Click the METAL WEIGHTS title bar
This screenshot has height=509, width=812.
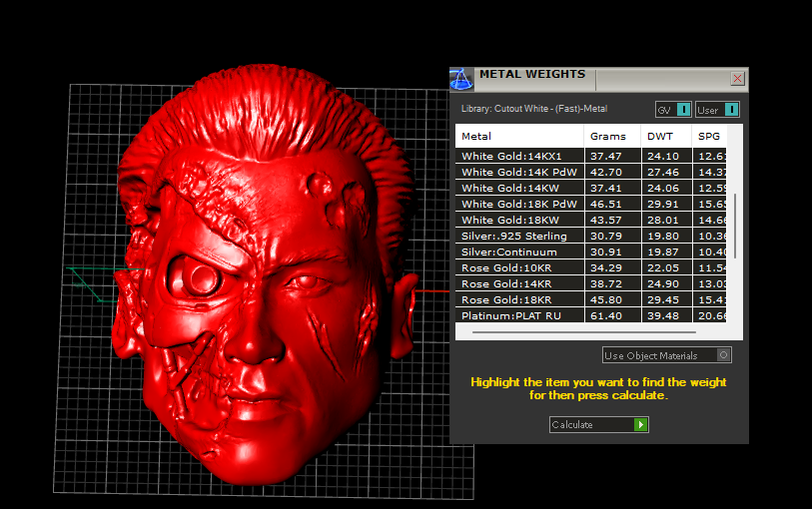[599, 79]
